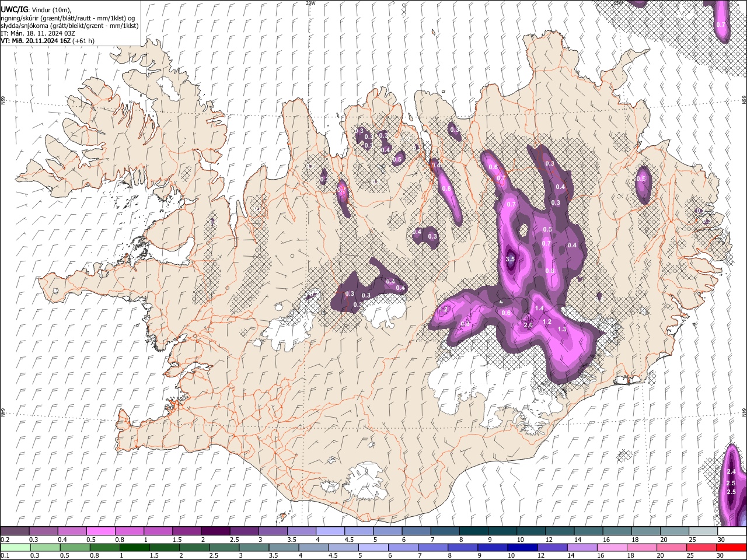This screenshot has height=560, width=747.
Task: Click the '0.1' label under the lower legend
Action: click(x=5, y=556)
